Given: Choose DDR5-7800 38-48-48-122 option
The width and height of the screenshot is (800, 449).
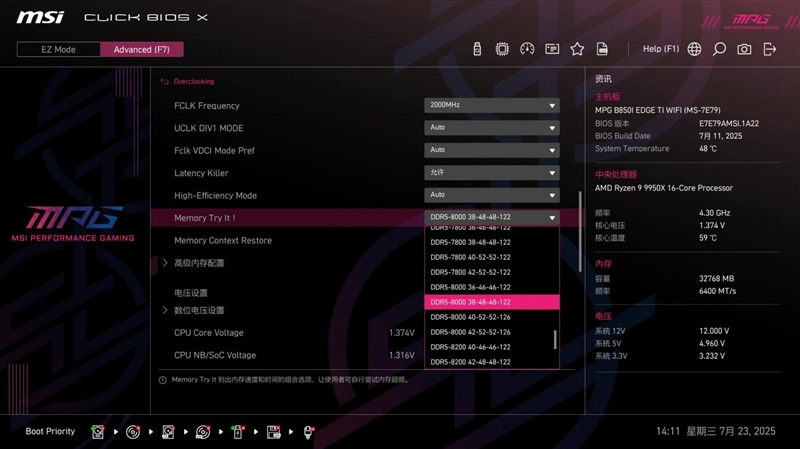Looking at the screenshot, I should [492, 242].
